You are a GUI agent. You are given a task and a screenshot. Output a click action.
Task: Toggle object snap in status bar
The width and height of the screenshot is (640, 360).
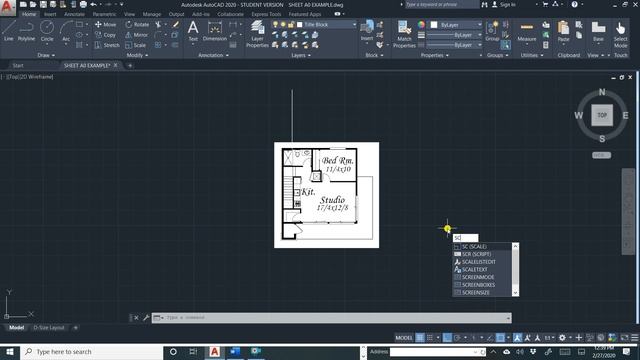pos(500,338)
